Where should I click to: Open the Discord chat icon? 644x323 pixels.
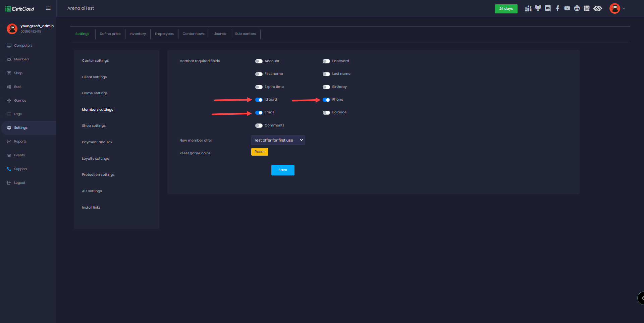pos(548,8)
